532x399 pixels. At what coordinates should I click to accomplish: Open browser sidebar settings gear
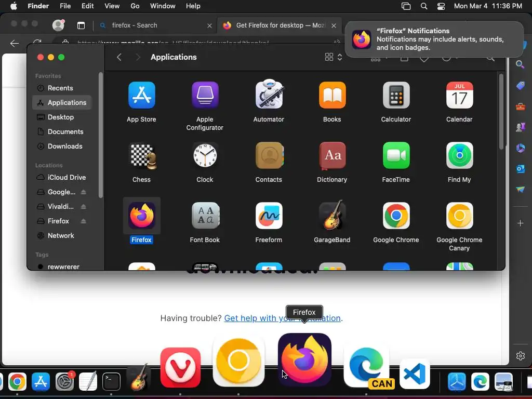click(521, 355)
